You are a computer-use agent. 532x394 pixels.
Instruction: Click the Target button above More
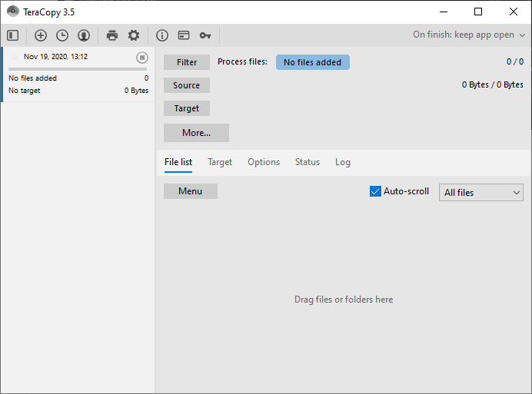coord(187,108)
